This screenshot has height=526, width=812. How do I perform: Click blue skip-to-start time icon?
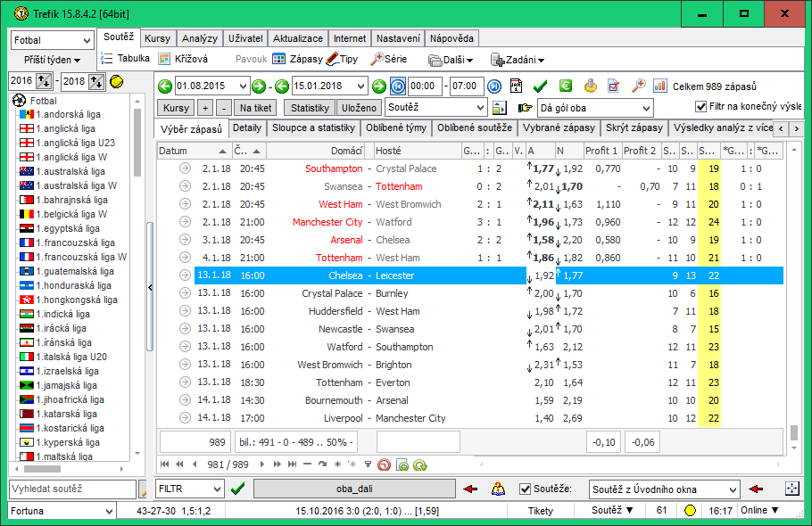tap(397, 86)
